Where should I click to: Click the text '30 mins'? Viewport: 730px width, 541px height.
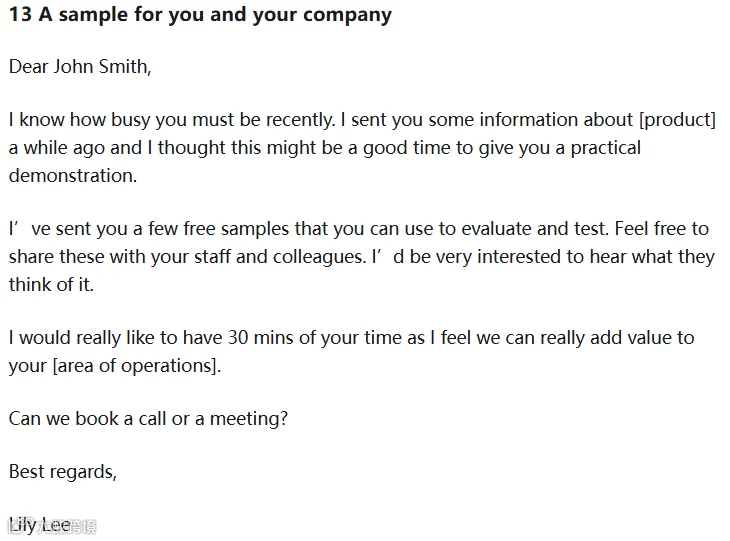260,338
